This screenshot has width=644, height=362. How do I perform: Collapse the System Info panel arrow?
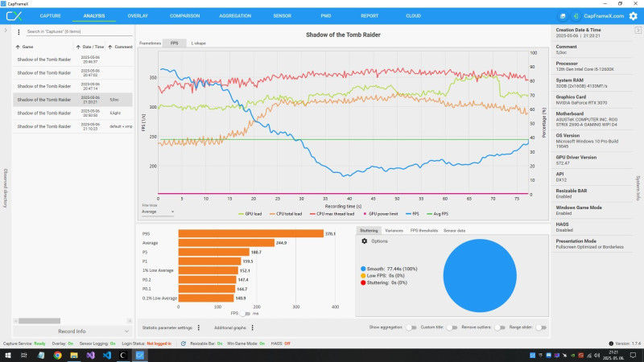[x=638, y=31]
